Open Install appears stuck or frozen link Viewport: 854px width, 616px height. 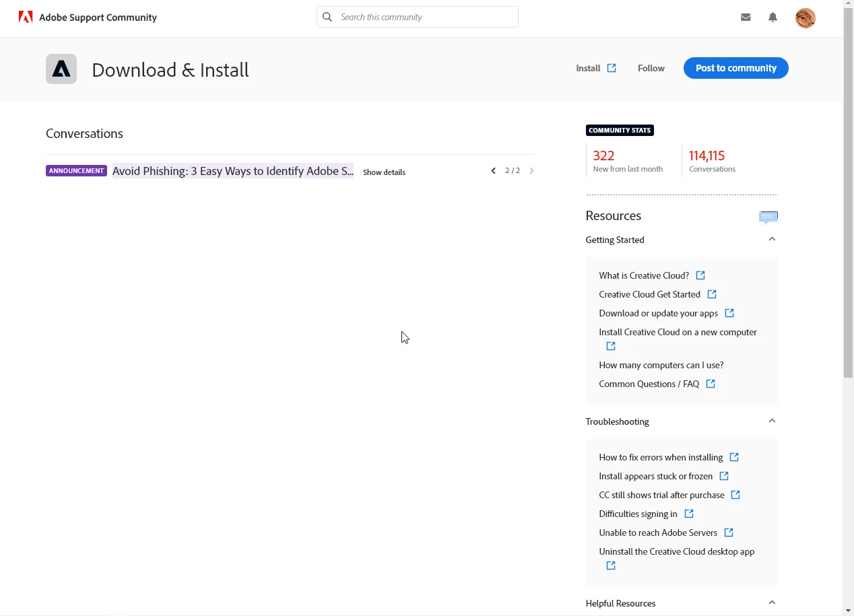pyautogui.click(x=655, y=476)
